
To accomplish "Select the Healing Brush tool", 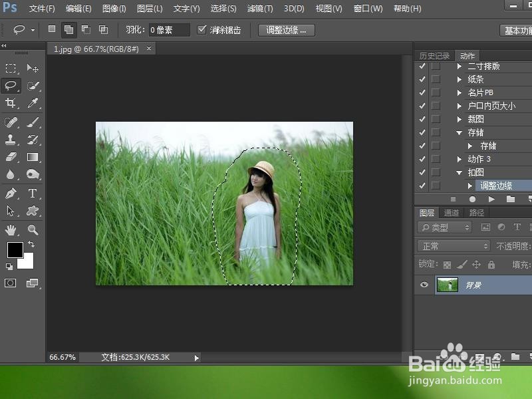I will 11,122.
